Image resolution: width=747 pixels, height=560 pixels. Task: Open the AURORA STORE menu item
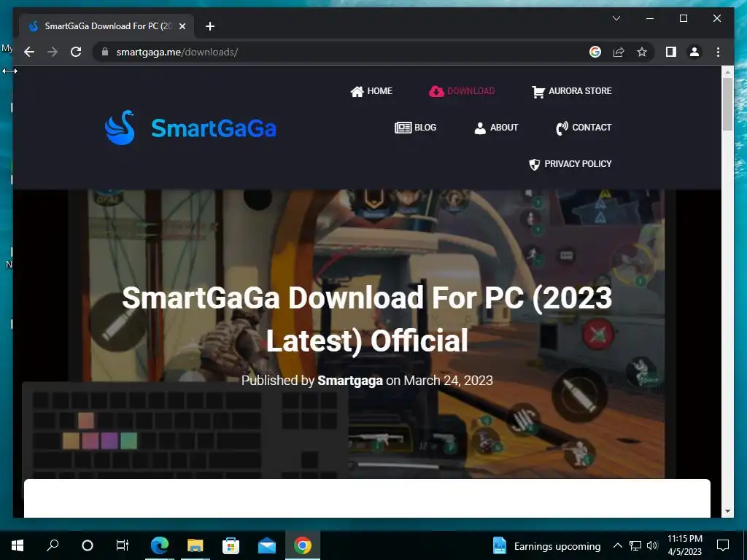(x=572, y=91)
